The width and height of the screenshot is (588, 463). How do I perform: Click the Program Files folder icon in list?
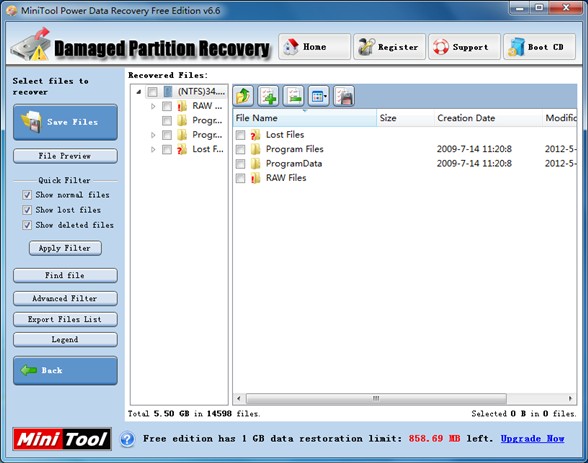click(255, 149)
